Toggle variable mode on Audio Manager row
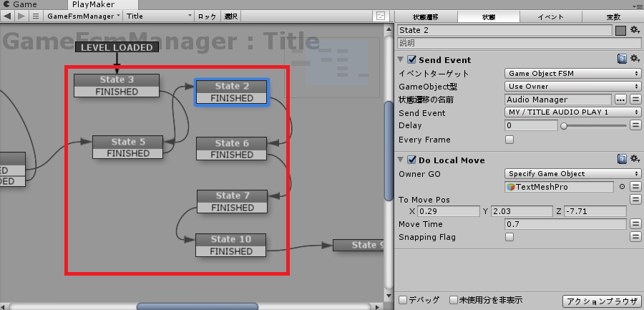Viewport: 644px width, 310px height. 635,100
